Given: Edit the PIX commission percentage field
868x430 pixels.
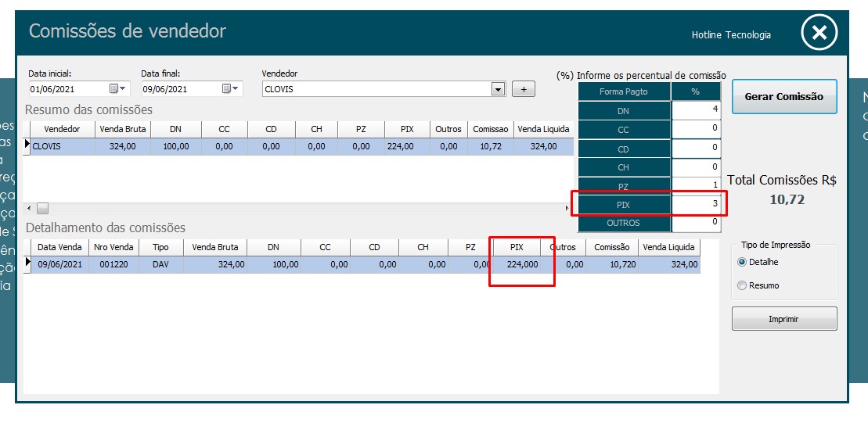Looking at the screenshot, I should pos(696,204).
